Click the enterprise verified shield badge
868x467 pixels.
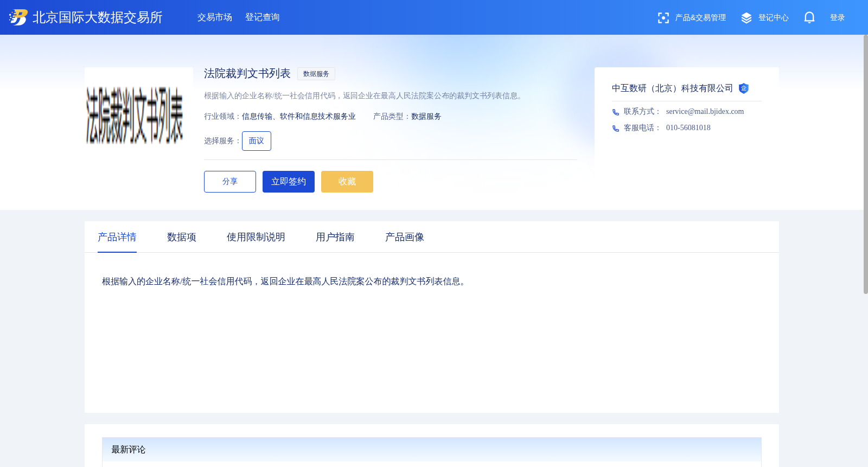744,88
